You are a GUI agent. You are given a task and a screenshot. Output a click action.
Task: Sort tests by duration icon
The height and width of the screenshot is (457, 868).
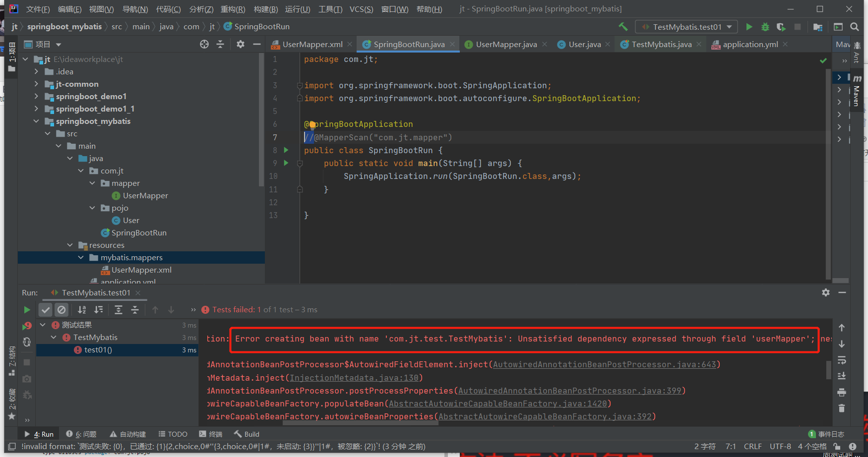(x=98, y=310)
